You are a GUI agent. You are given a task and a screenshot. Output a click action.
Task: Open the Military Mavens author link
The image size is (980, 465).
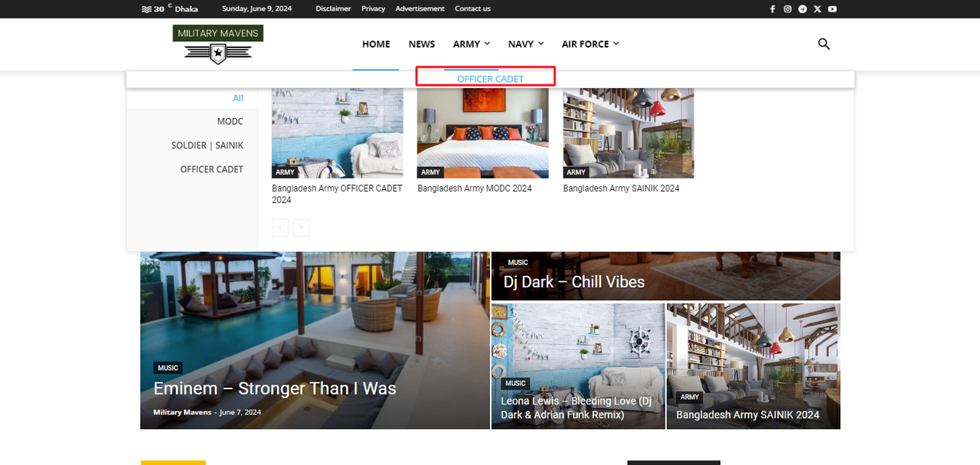[182, 412]
